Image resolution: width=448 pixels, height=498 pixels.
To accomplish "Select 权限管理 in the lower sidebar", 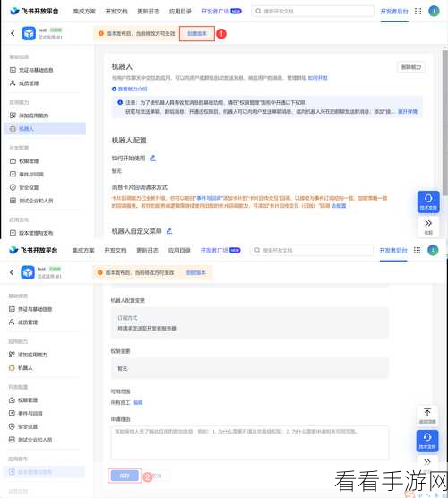I will pos(44,400).
